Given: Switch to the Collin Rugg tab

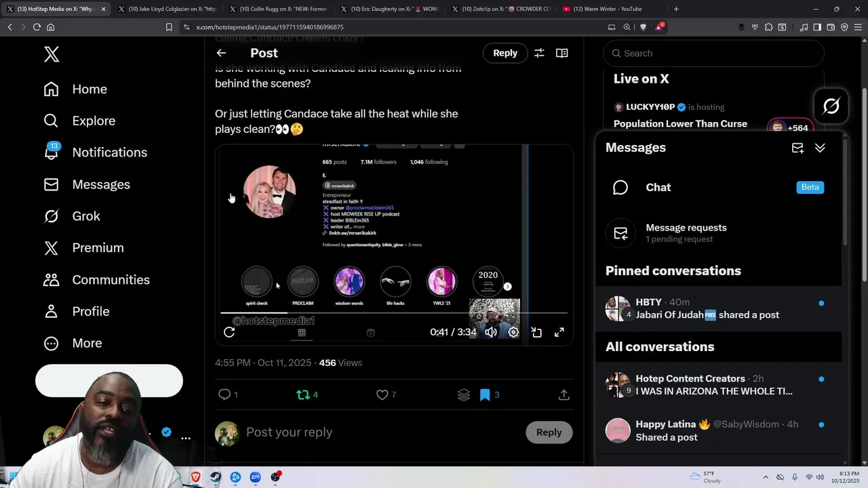Looking at the screenshot, I should coord(278,9).
